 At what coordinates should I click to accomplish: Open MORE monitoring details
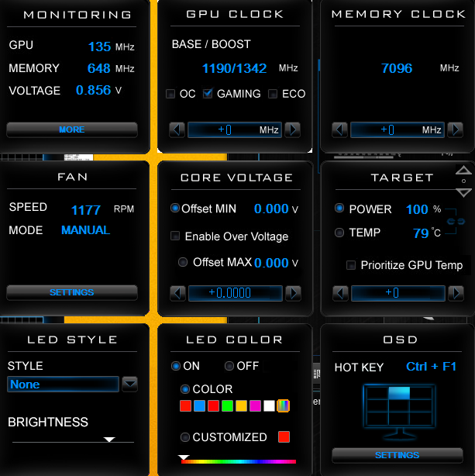coord(72,130)
